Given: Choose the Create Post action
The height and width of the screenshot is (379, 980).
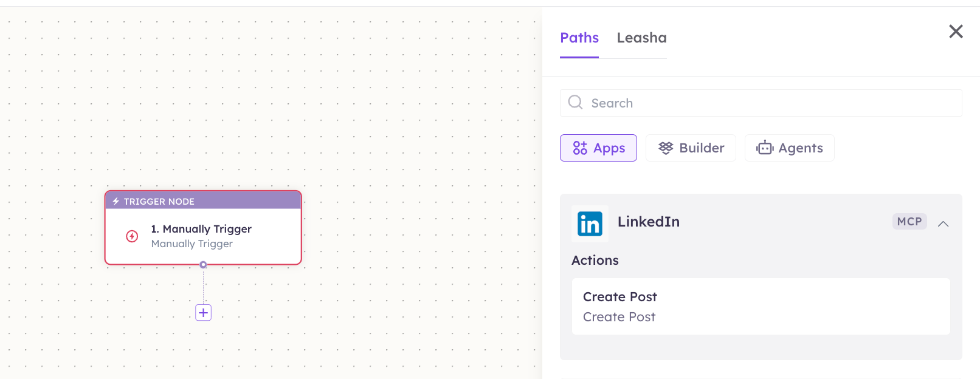Looking at the screenshot, I should [761, 307].
